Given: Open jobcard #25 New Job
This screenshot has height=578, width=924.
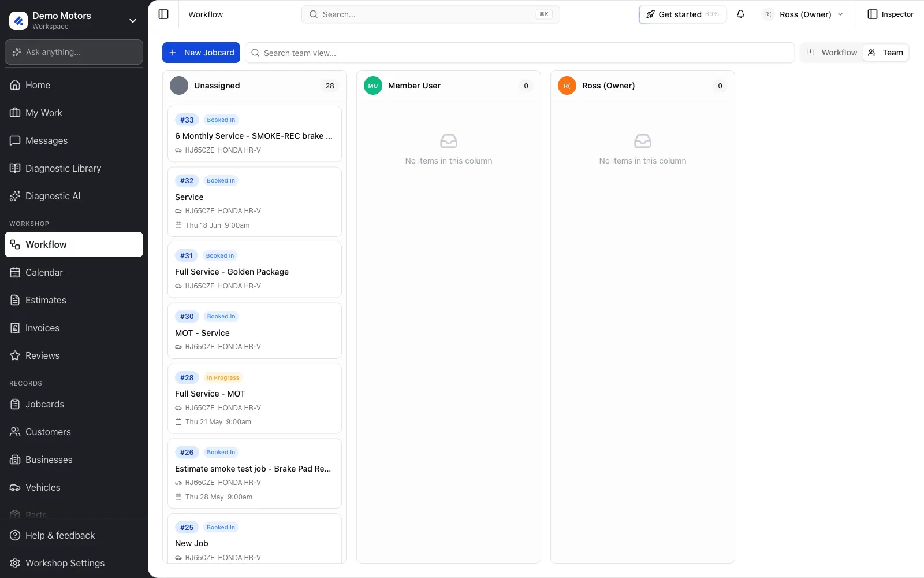Looking at the screenshot, I should (255, 538).
